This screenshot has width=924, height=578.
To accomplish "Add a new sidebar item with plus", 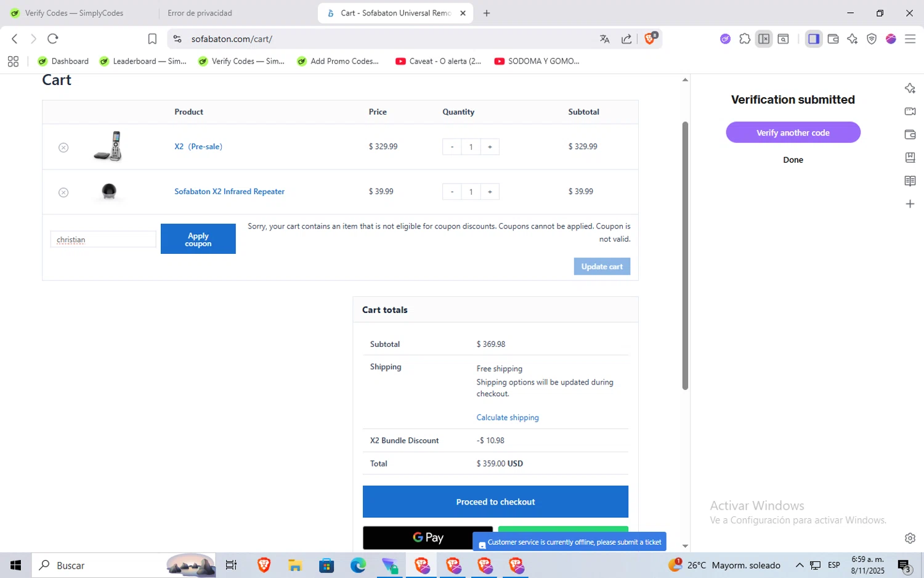I will (910, 204).
